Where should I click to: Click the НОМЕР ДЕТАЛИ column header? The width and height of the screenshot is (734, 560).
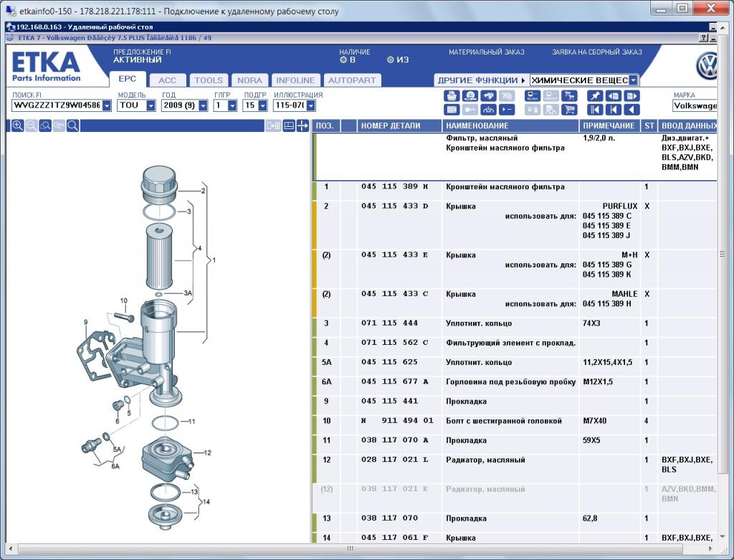pyautogui.click(x=400, y=125)
